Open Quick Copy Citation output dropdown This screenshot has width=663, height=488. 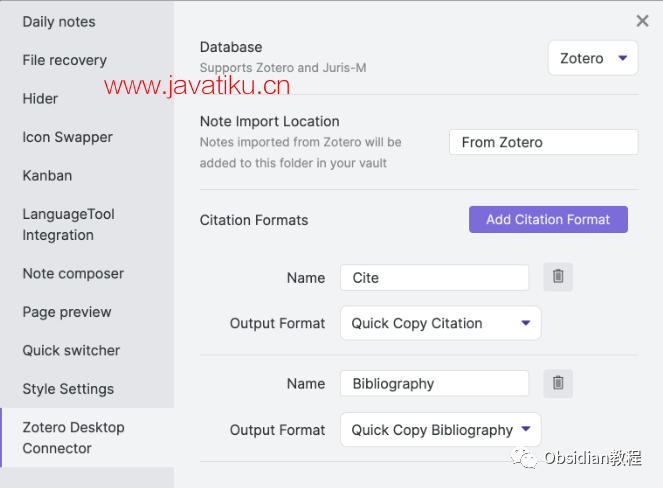coord(441,323)
